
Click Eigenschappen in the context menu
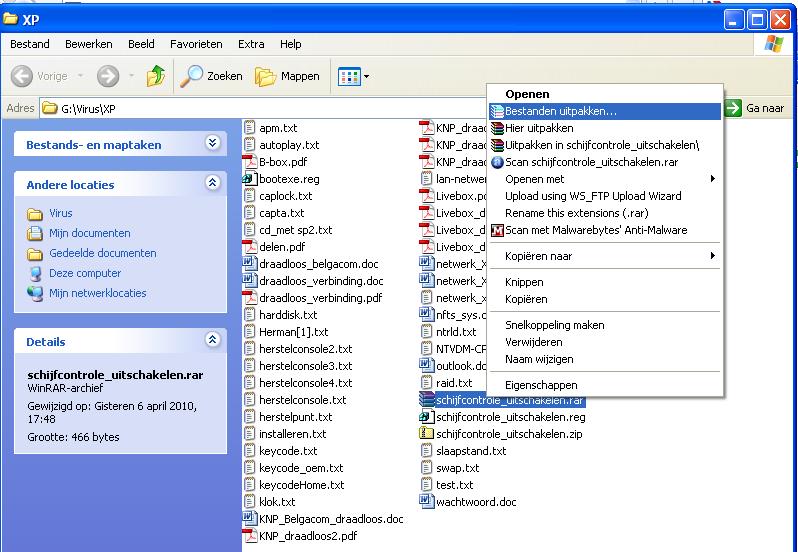coord(540,385)
